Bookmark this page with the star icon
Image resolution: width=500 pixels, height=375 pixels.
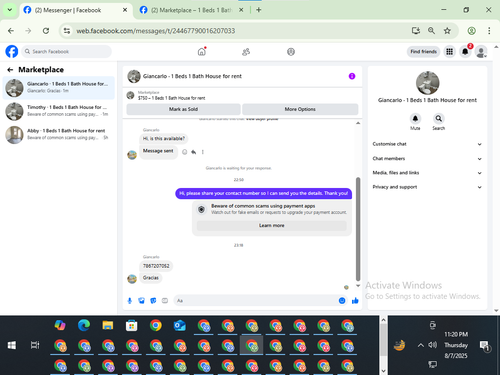[x=447, y=31]
